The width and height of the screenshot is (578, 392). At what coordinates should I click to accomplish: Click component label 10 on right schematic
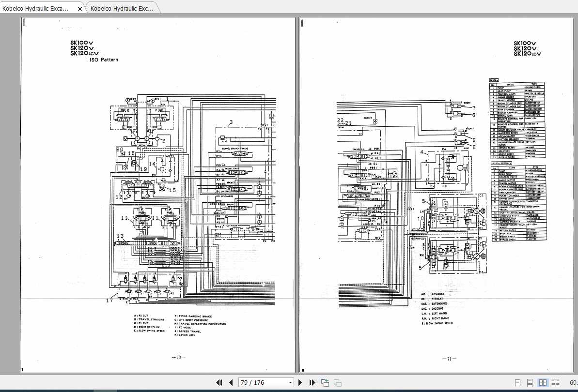(420, 219)
